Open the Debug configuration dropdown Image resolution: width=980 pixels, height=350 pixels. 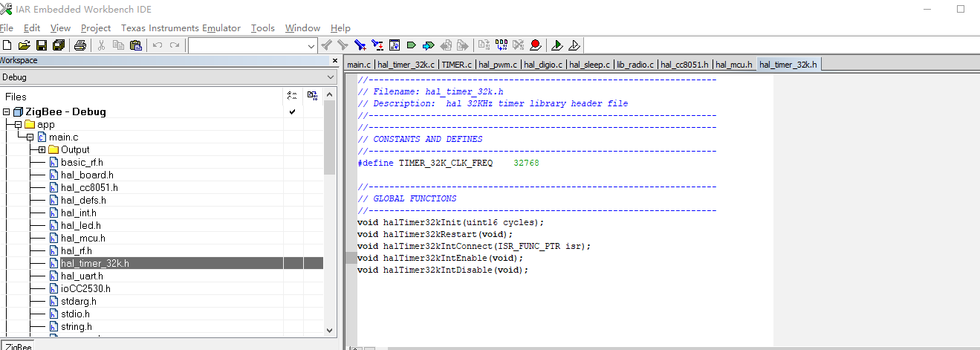click(331, 77)
